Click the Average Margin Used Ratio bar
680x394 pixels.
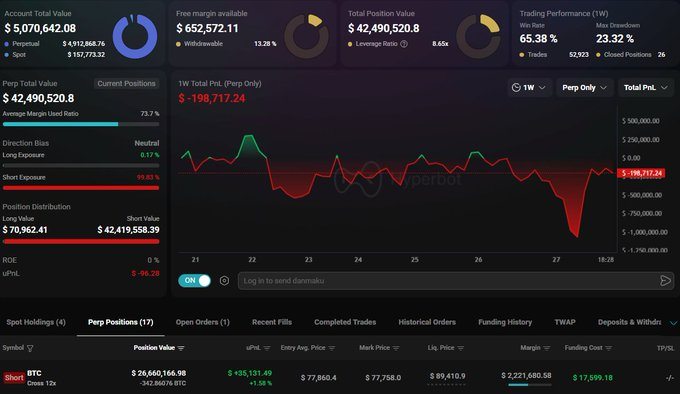(x=81, y=124)
